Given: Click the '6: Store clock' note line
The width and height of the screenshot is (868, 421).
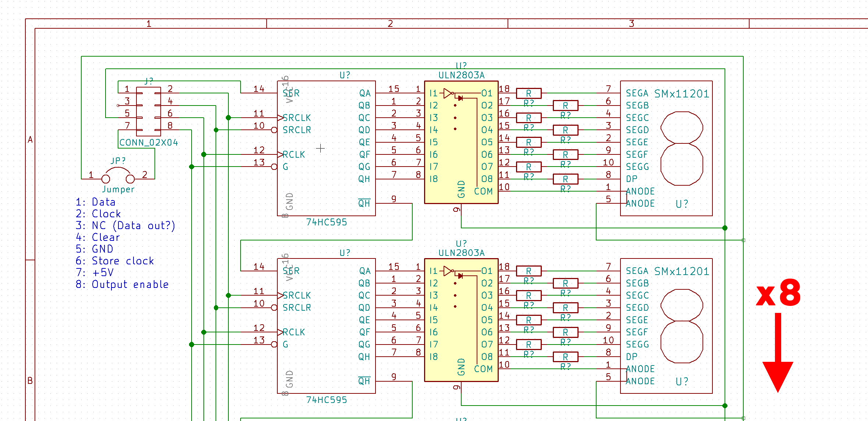Looking at the screenshot, I should tap(115, 261).
